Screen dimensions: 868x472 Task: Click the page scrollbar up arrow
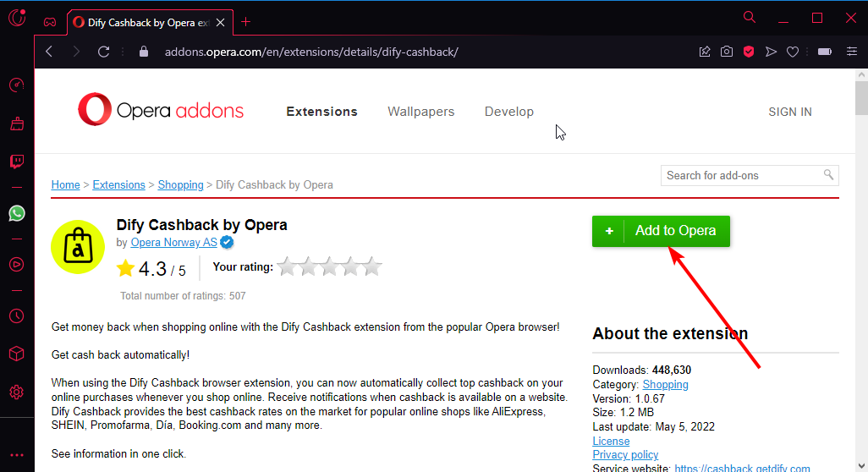click(861, 74)
